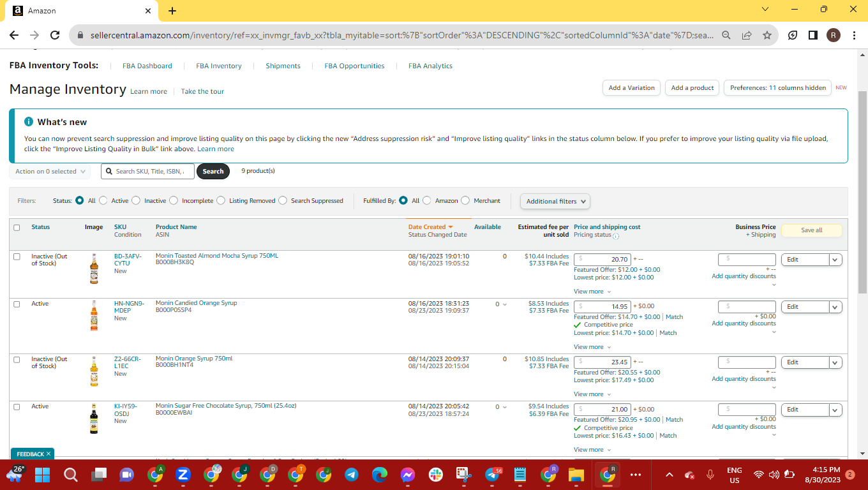Show hidden system tray icons
Image resolution: width=868 pixels, height=490 pixels.
[670, 475]
